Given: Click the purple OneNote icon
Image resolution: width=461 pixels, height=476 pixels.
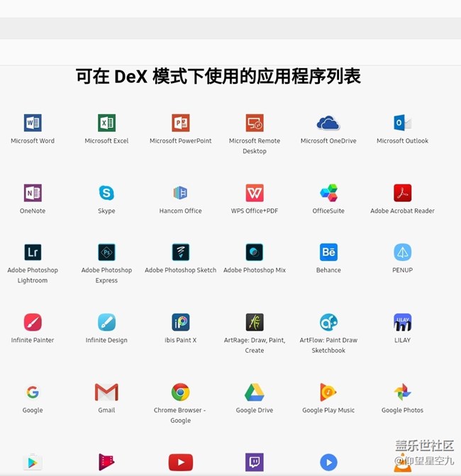Looking at the screenshot, I should coord(33,193).
